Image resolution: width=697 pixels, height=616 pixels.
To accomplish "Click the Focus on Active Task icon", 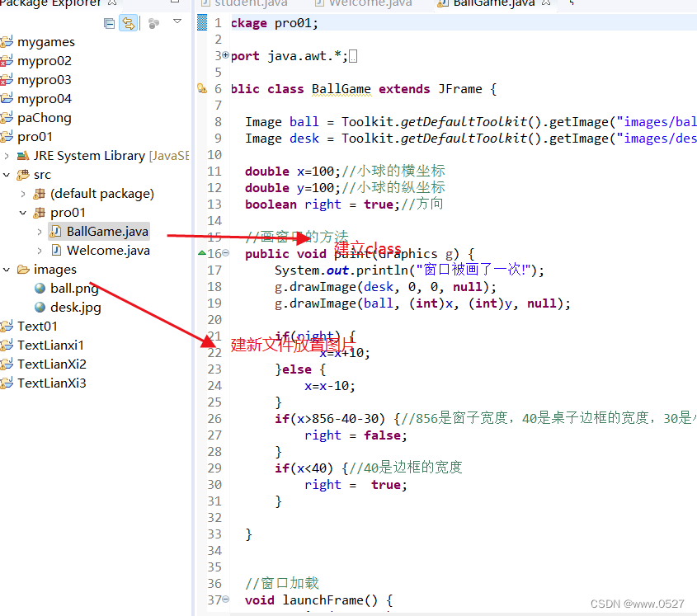I will tap(153, 23).
